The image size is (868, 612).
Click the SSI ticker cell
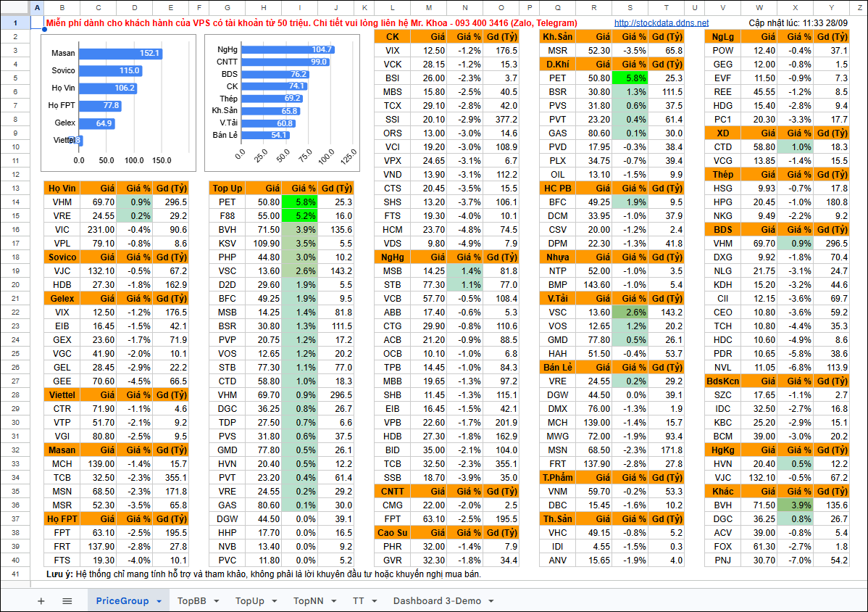(393, 120)
